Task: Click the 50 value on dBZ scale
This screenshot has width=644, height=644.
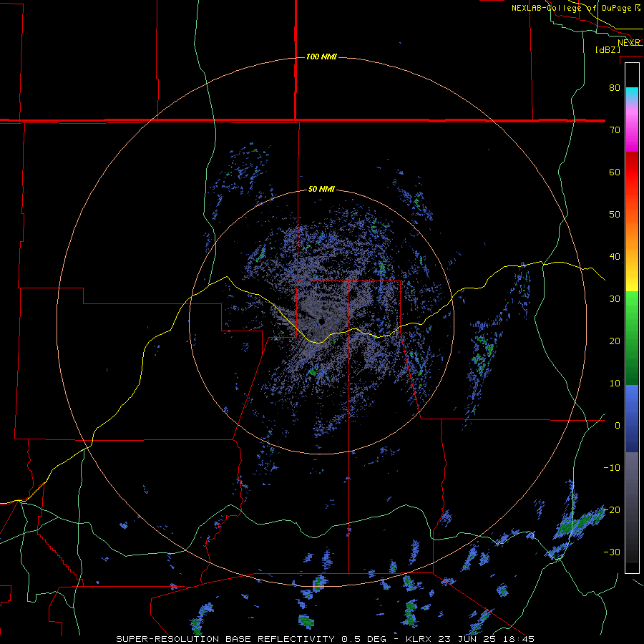Action: (615, 215)
